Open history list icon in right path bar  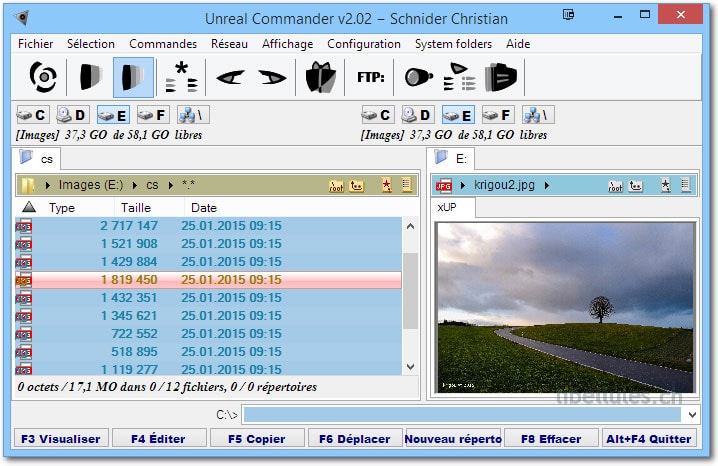685,185
